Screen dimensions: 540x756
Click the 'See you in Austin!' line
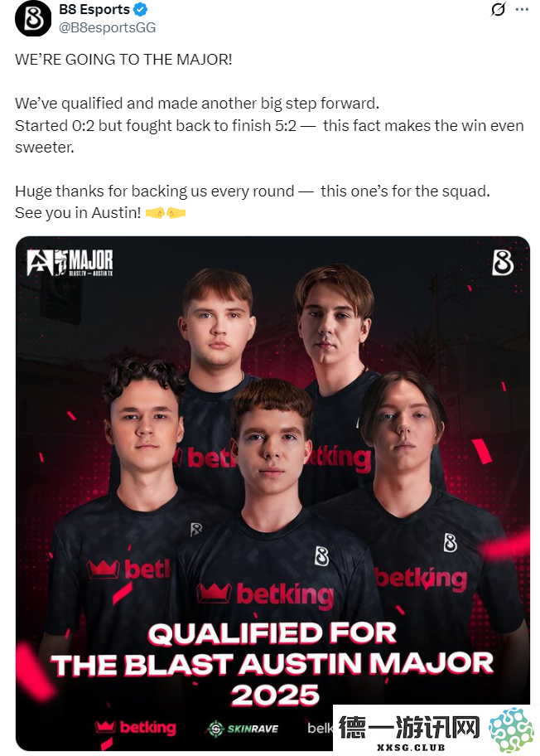(78, 212)
